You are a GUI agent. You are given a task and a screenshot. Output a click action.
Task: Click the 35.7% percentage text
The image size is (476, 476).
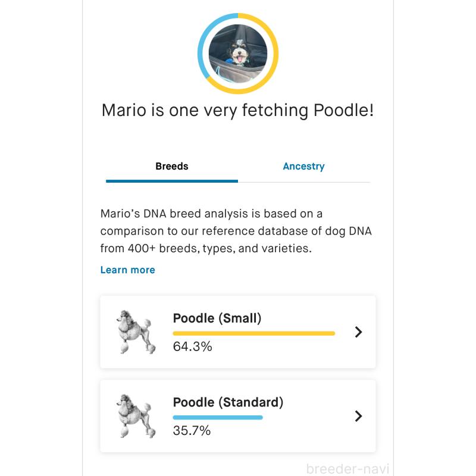pos(192,430)
